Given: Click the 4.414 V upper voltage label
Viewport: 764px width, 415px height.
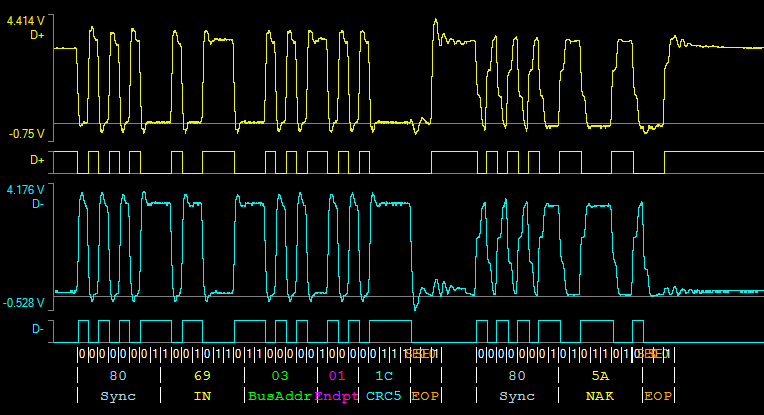Looking at the screenshot, I should 25,21.
